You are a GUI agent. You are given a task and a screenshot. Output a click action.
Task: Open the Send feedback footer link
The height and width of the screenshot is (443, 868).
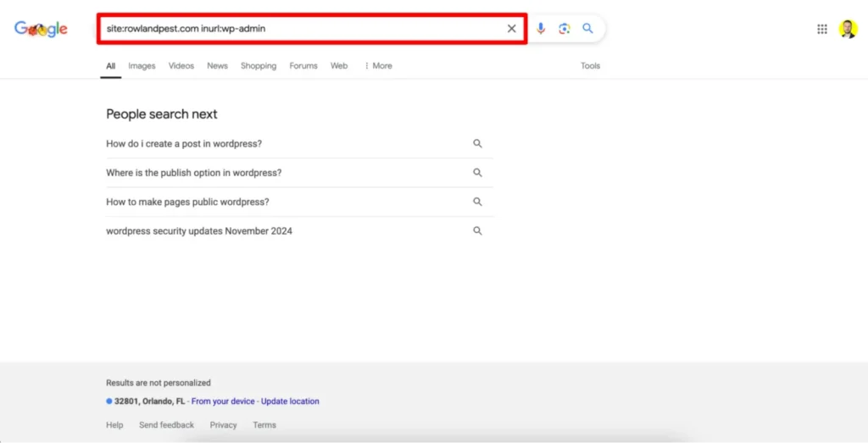(166, 425)
